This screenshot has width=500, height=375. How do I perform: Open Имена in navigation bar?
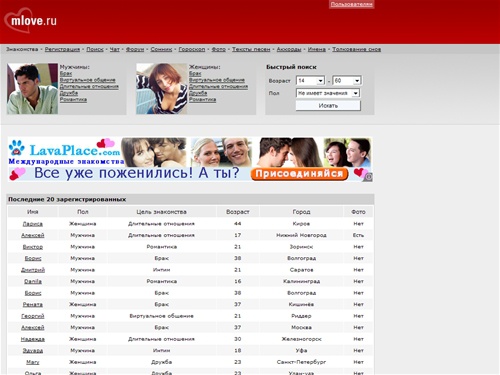coord(317,49)
